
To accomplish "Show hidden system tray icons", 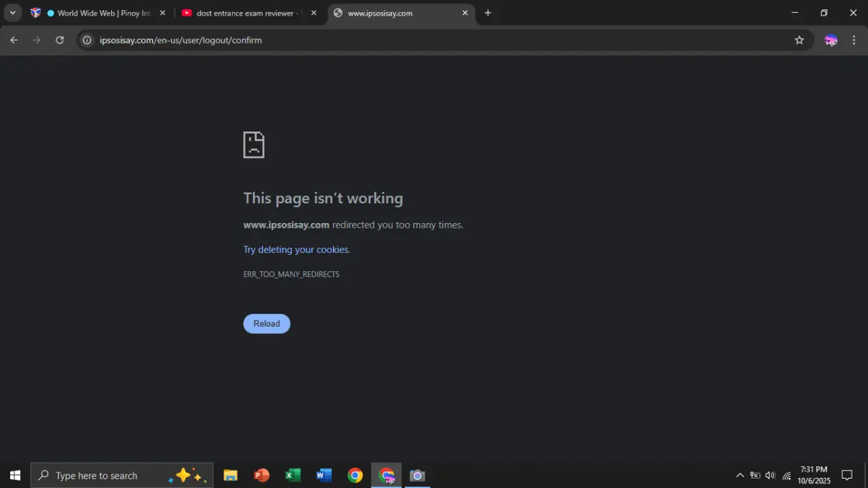I will [x=740, y=475].
